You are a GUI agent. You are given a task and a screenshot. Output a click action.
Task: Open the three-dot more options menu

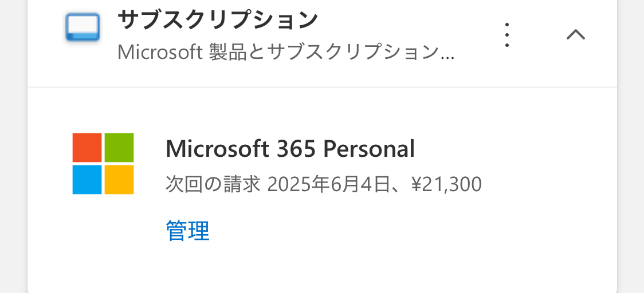point(507,35)
